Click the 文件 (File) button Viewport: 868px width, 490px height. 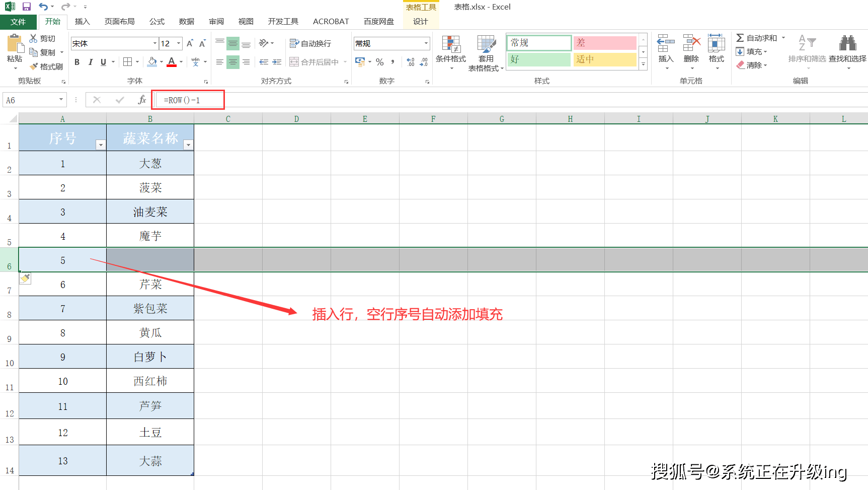[x=18, y=22]
